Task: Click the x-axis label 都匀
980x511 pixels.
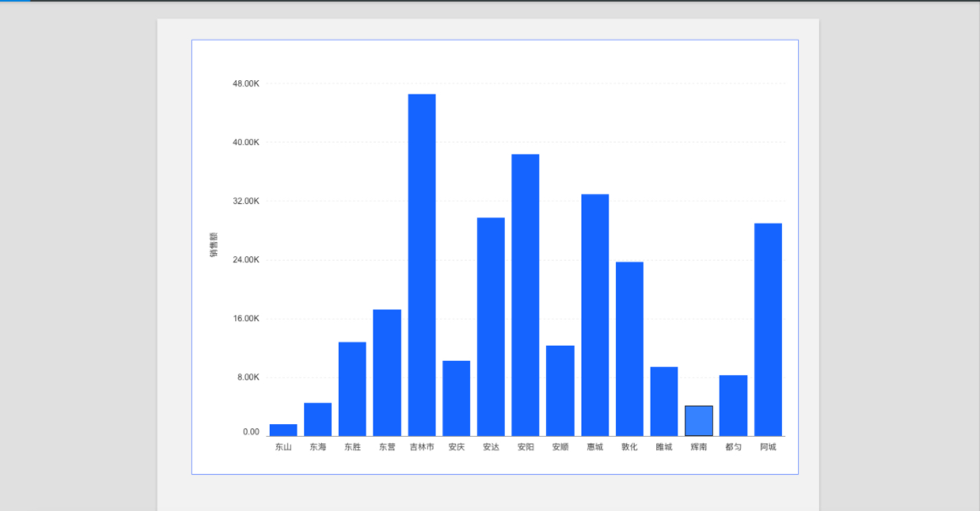Action: pos(733,447)
